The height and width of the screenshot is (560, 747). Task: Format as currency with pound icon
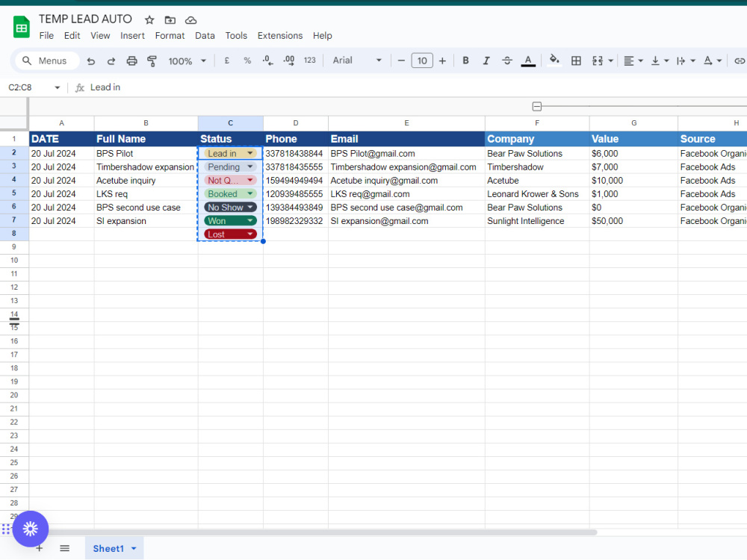tap(227, 60)
